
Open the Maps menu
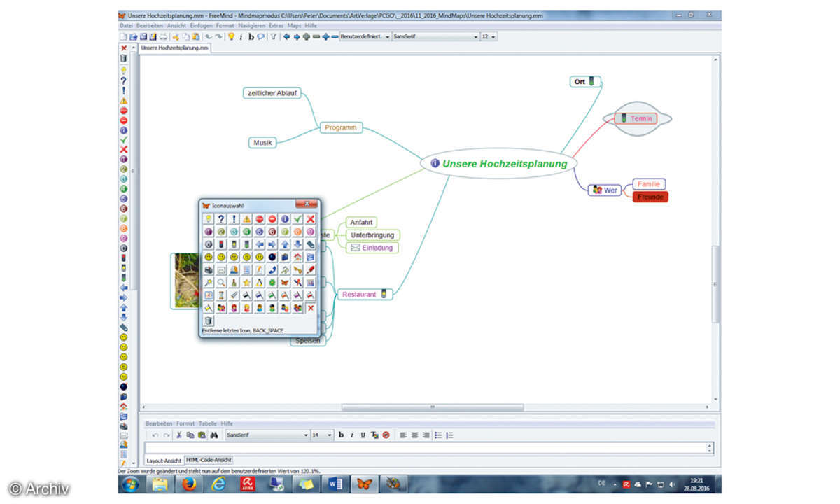(294, 25)
